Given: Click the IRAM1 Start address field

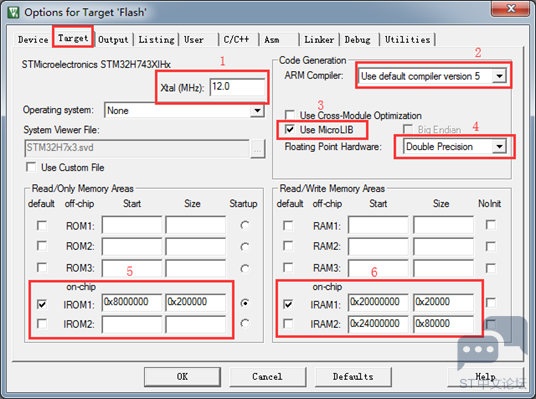Looking at the screenshot, I should [378, 302].
